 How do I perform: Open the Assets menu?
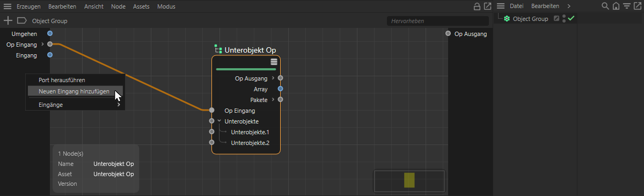tap(141, 6)
